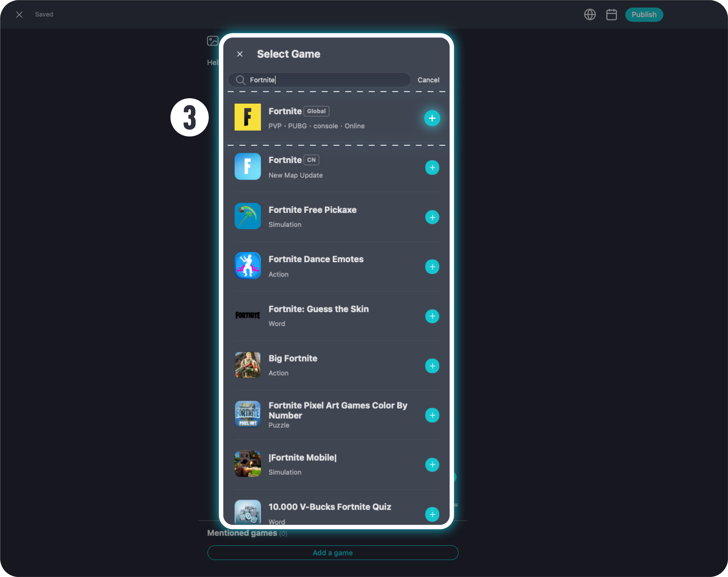Click '10.000 V-Bucks Fortnite Quiz' title
This screenshot has width=728, height=577.
pos(329,507)
